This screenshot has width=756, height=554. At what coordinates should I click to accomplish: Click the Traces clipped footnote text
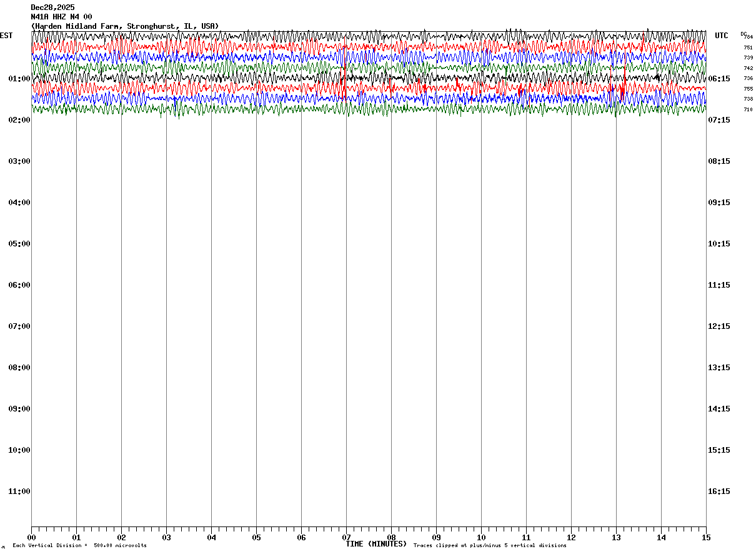point(490,546)
